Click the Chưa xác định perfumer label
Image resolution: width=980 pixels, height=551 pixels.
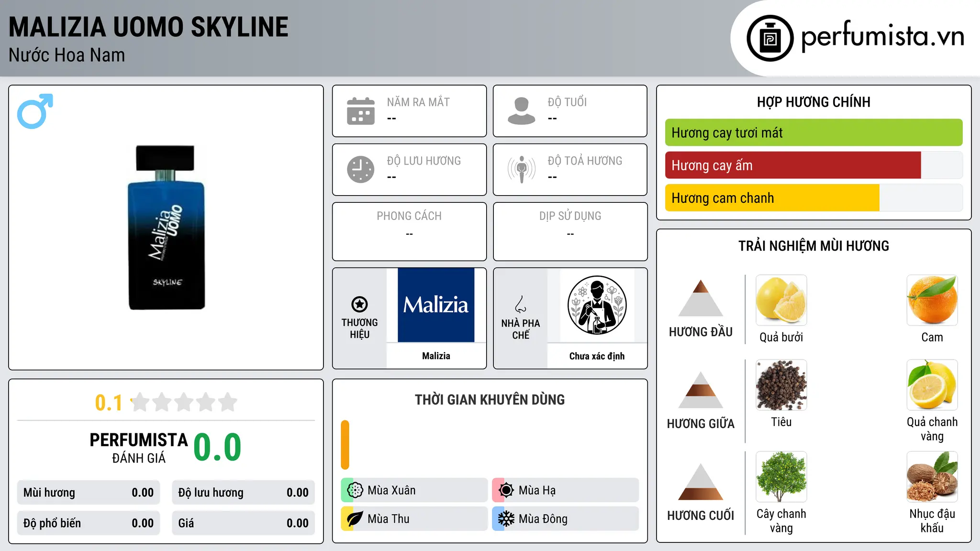(x=597, y=356)
